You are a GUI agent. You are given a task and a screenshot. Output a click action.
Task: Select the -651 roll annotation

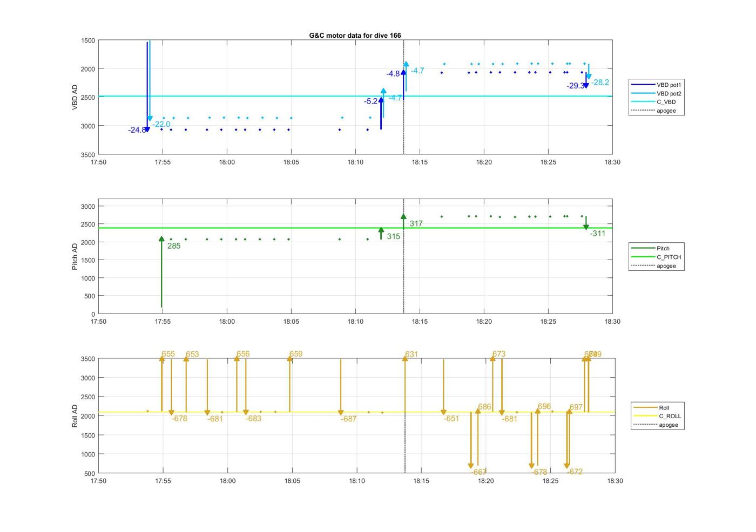tap(451, 419)
